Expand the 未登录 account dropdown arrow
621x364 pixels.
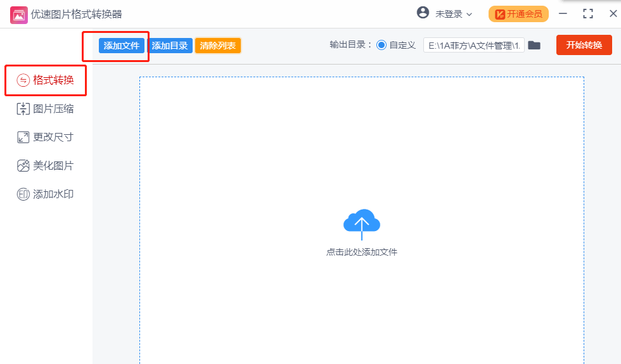pyautogui.click(x=470, y=15)
